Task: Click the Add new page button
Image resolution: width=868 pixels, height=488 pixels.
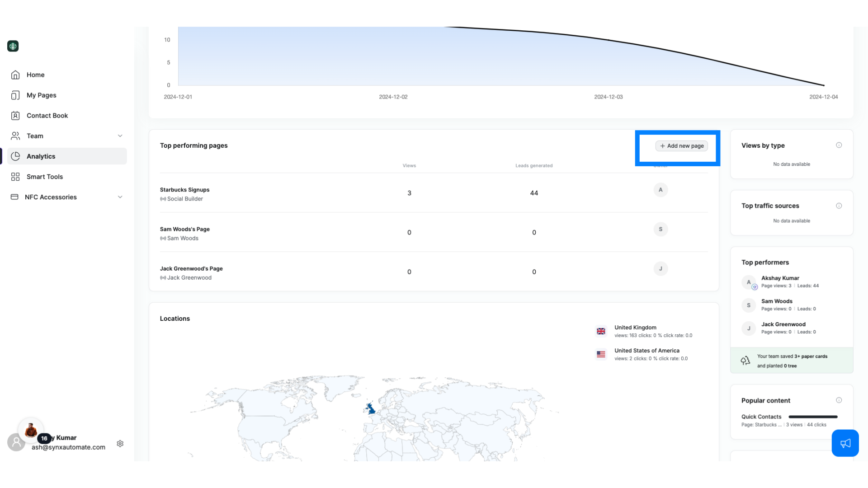Action: point(681,145)
